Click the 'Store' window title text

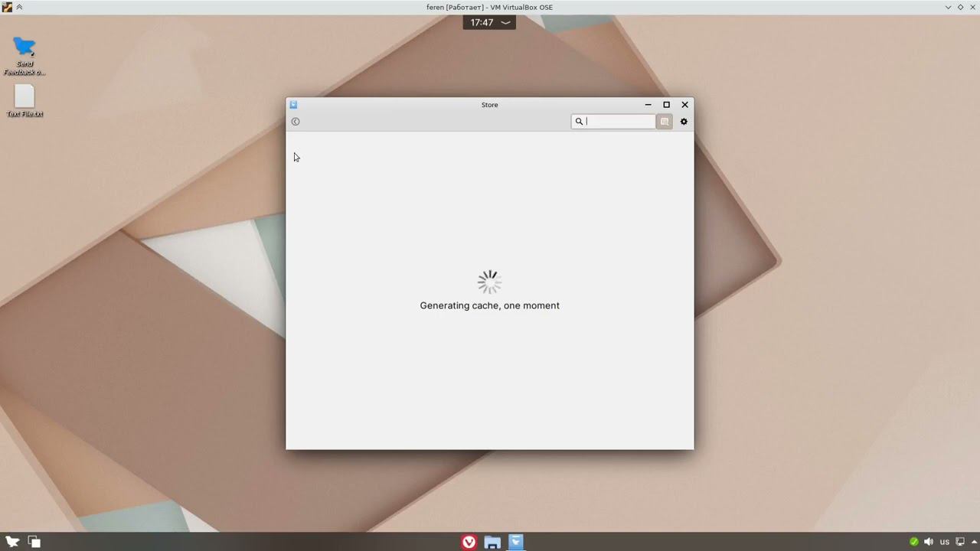point(490,105)
